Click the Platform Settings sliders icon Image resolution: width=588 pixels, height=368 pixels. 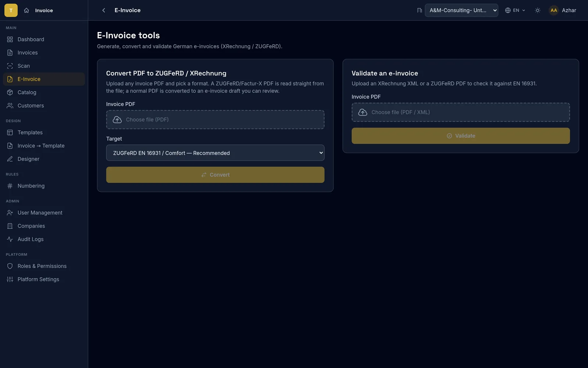point(10,279)
